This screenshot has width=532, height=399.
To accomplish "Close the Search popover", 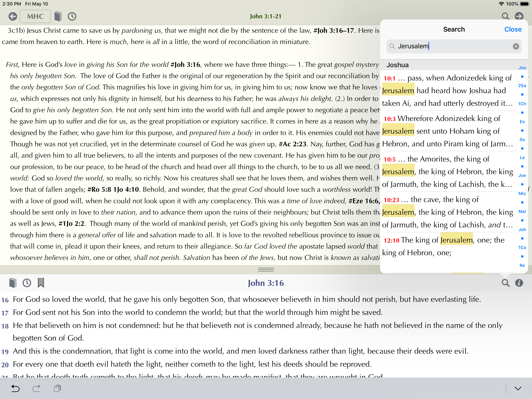I will (x=513, y=29).
